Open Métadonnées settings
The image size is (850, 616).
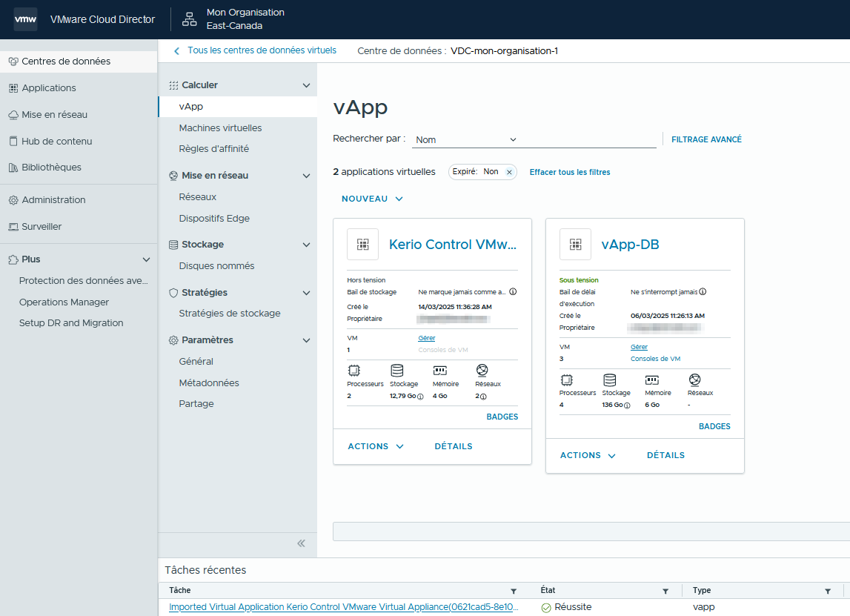click(x=209, y=382)
